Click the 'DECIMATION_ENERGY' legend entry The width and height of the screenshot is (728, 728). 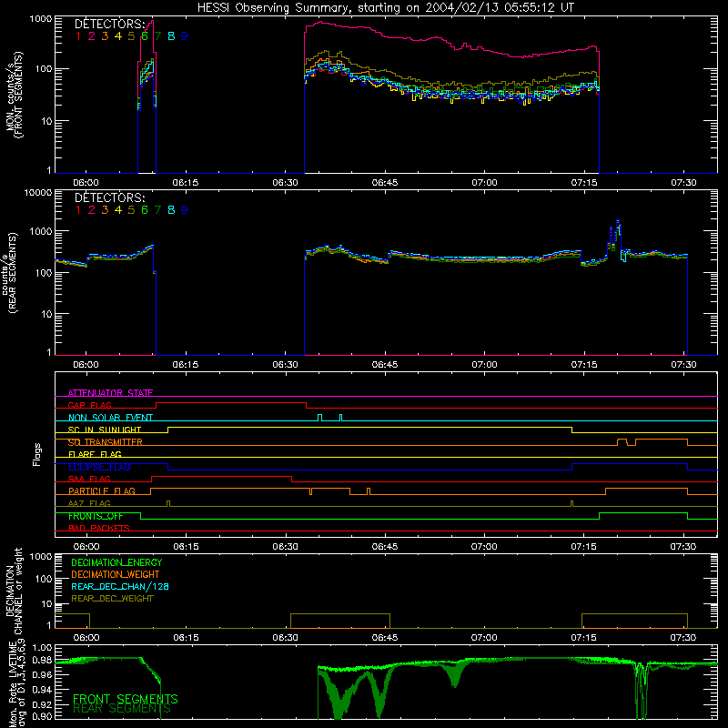[x=116, y=562]
